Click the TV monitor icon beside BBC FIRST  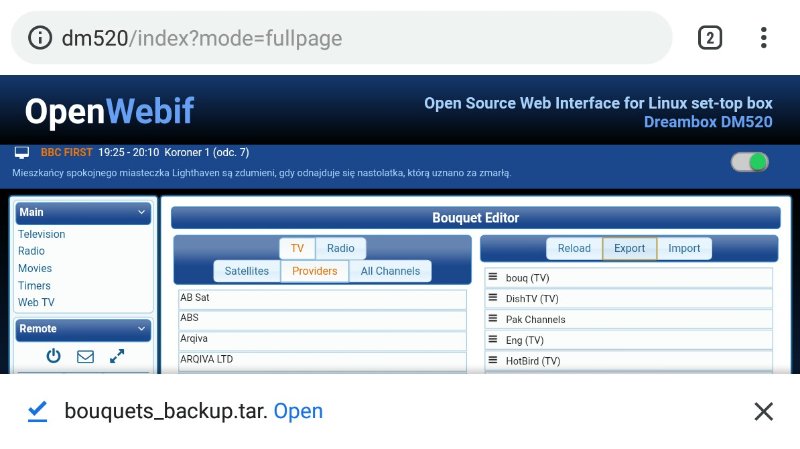[22, 153]
